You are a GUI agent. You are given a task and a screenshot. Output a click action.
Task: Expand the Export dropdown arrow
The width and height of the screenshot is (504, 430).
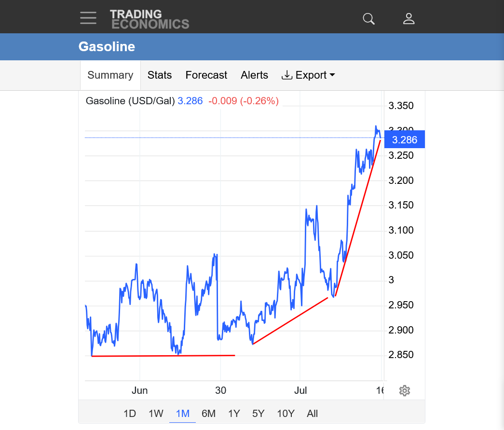pyautogui.click(x=332, y=75)
